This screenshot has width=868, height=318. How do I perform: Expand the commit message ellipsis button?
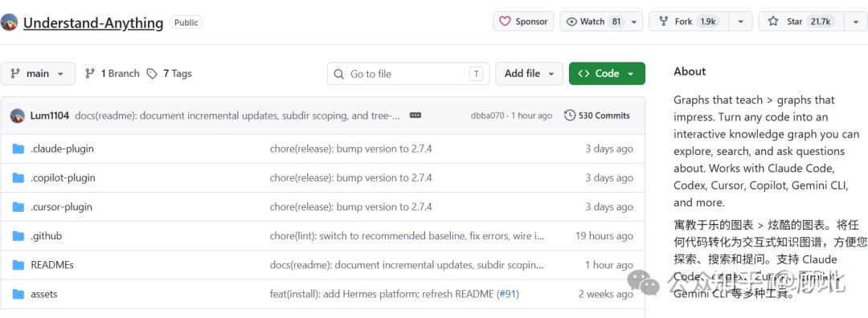416,116
